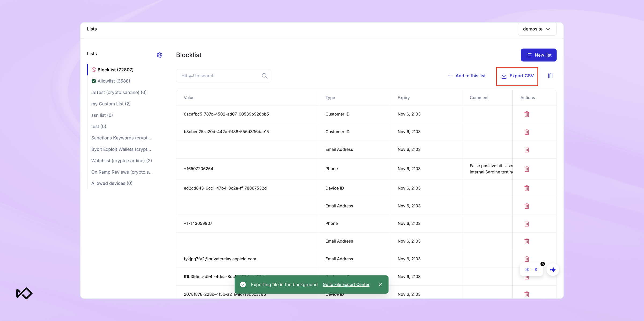644x321 pixels.
Task: Open Watchlist (crypto.sardine) (2)
Action: pyautogui.click(x=122, y=160)
